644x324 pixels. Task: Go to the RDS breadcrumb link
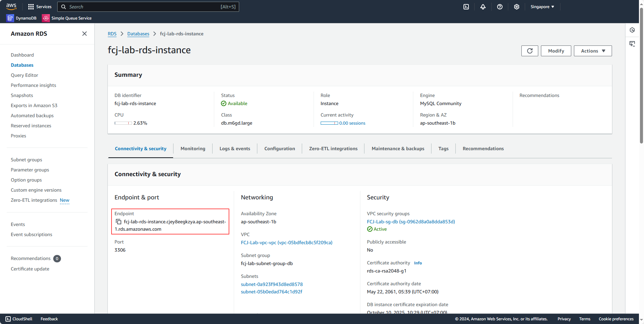pos(112,34)
